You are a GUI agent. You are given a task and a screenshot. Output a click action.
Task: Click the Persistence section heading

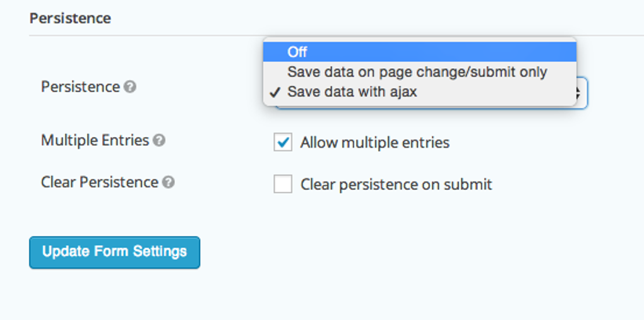coord(70,18)
